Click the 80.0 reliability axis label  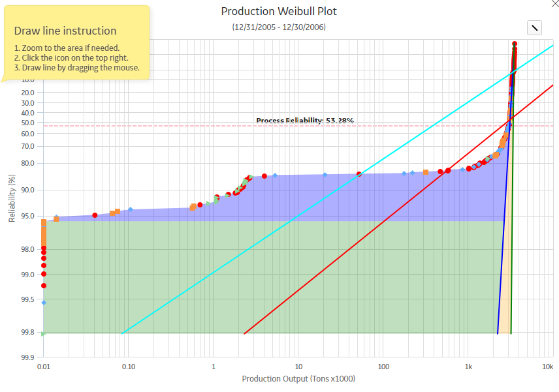click(28, 163)
